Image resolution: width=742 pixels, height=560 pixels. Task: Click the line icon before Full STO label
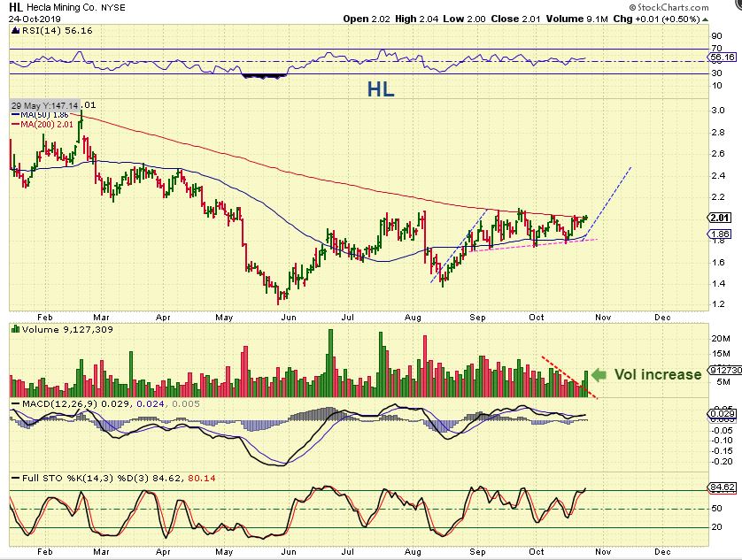(x=15, y=479)
